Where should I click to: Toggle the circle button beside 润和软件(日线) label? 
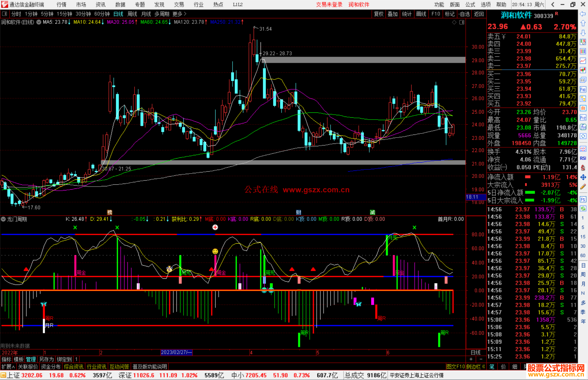point(39,22)
